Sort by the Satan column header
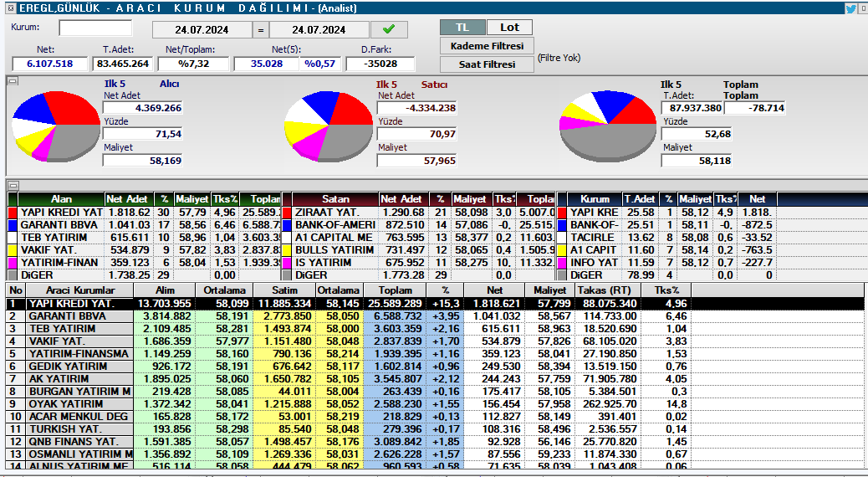Image resolution: width=868 pixels, height=477 pixels. [335, 199]
